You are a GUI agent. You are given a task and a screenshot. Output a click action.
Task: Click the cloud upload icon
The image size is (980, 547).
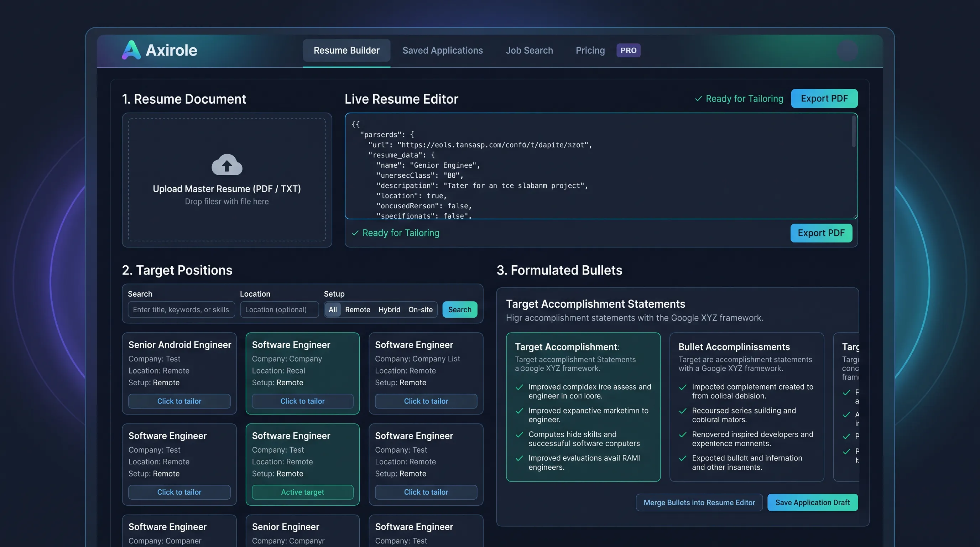point(227,164)
